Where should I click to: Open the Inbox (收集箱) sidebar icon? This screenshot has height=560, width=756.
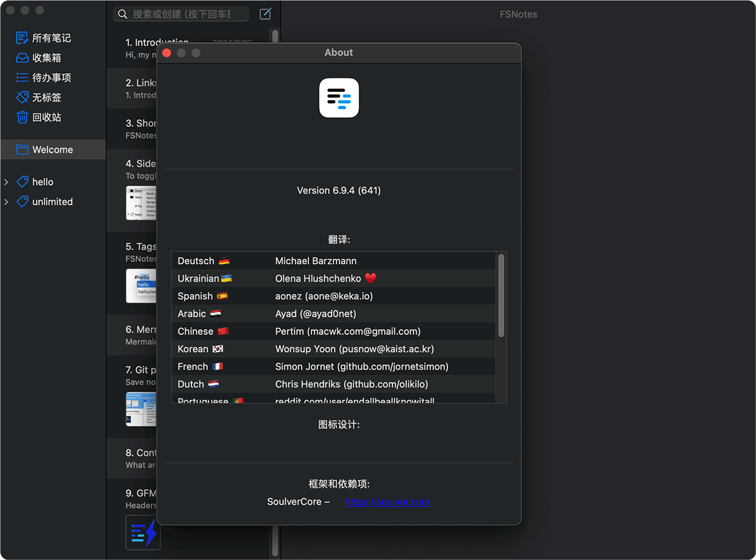point(22,58)
